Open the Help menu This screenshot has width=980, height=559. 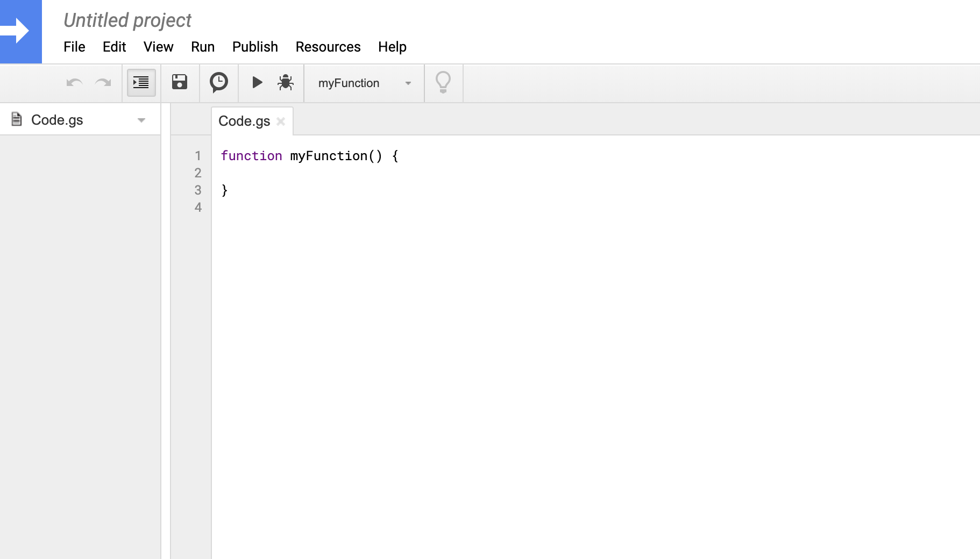coord(392,47)
